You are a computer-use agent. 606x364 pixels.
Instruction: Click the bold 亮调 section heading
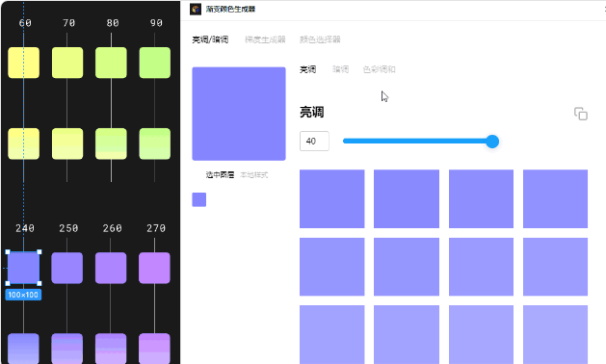(311, 113)
